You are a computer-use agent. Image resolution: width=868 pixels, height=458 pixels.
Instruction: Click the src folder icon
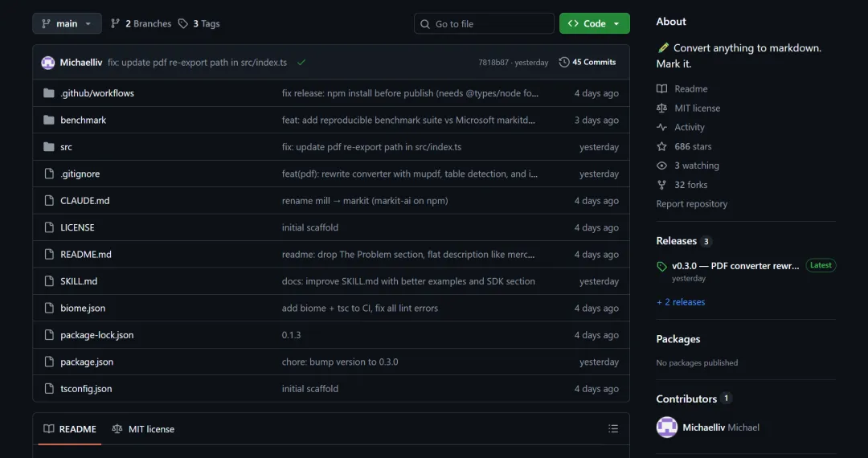pos(48,147)
